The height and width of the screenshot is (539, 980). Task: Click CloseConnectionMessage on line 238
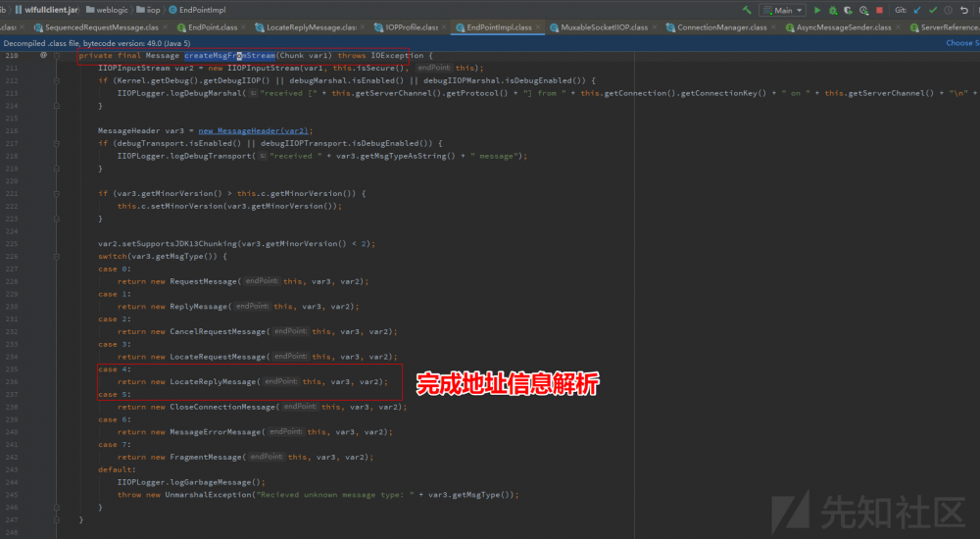pos(222,407)
